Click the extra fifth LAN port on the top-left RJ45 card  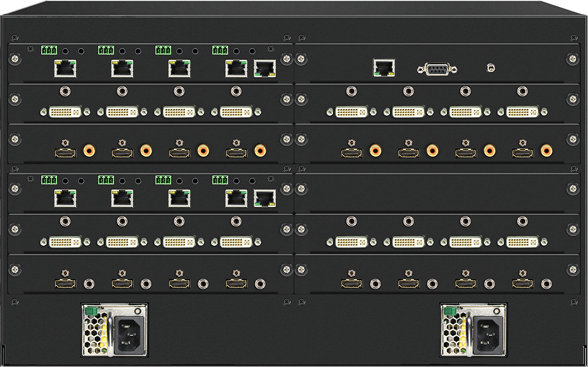(265, 68)
